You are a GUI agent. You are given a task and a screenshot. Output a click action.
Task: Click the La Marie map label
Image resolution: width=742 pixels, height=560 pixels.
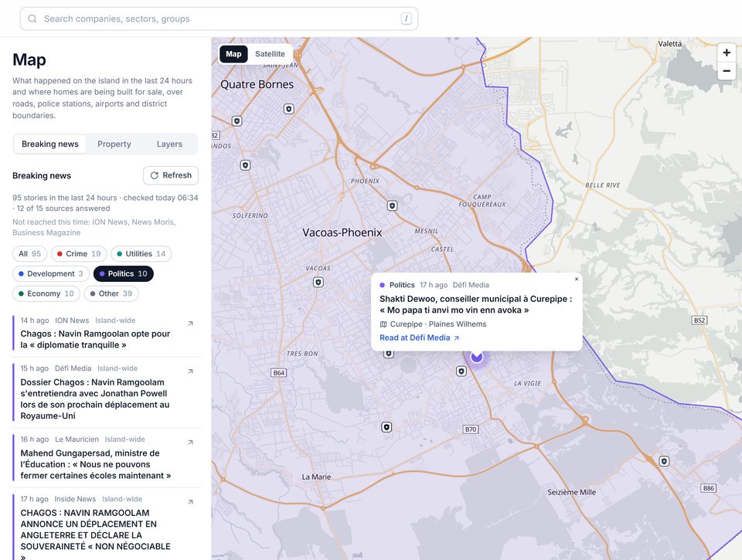pos(317,477)
